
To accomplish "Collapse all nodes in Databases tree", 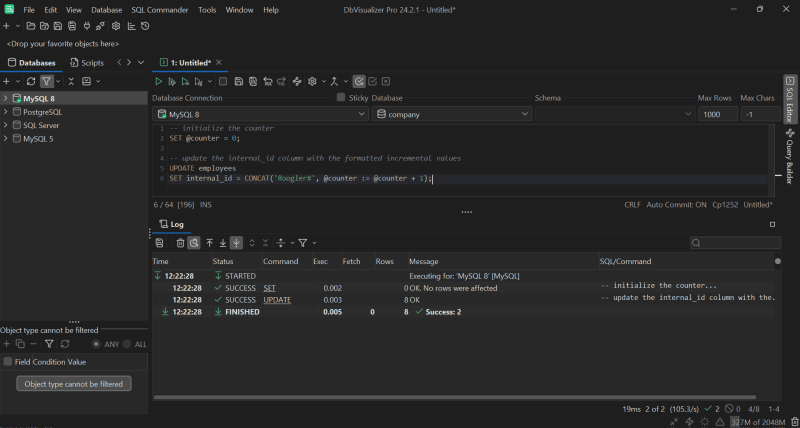I will (71, 81).
